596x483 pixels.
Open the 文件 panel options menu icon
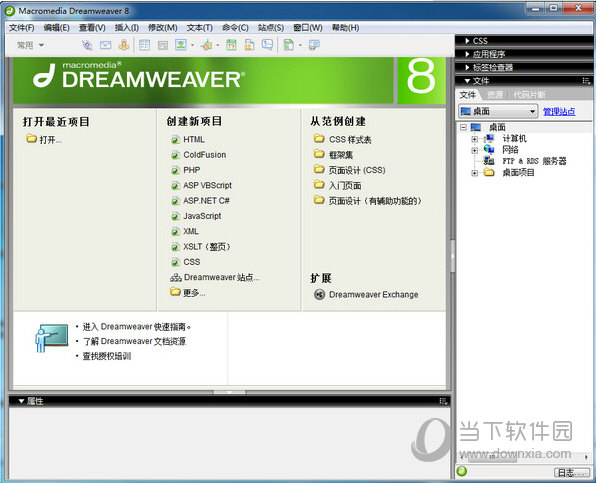[x=586, y=81]
